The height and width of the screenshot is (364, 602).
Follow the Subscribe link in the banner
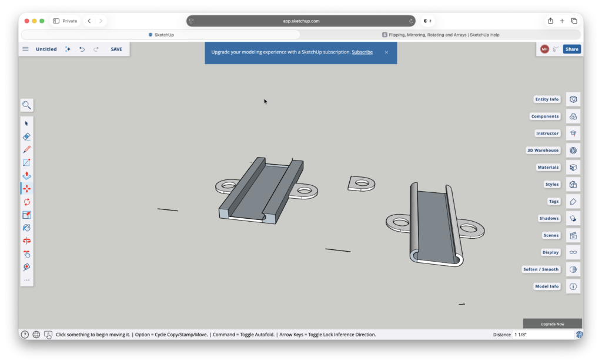pos(361,52)
